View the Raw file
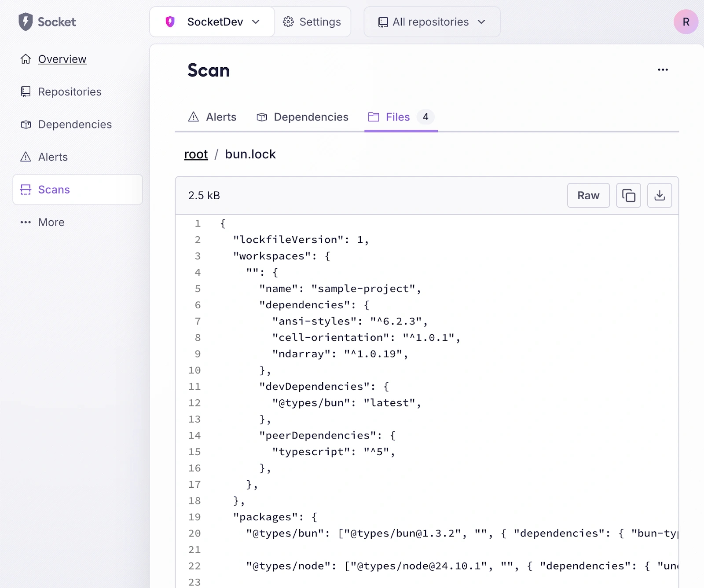 click(x=588, y=195)
